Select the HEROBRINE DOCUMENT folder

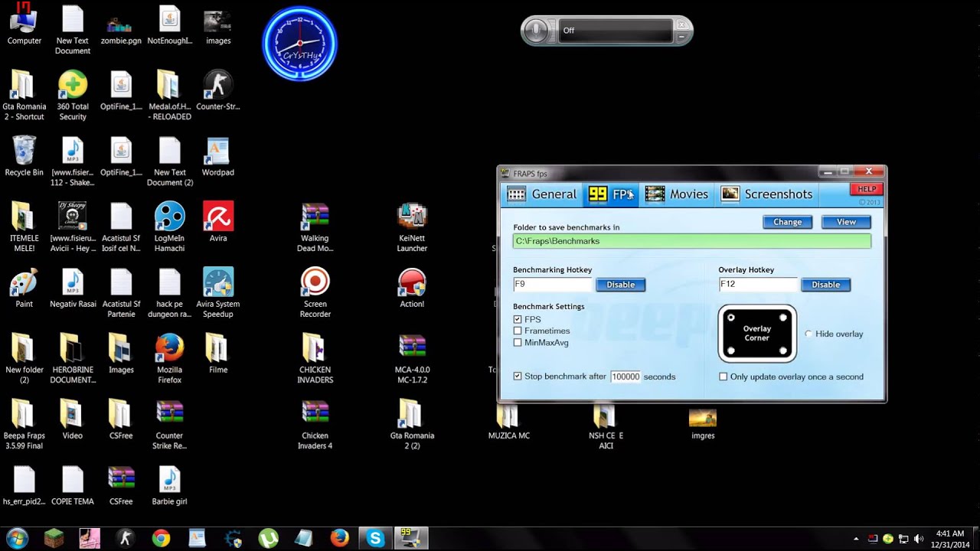(x=73, y=359)
